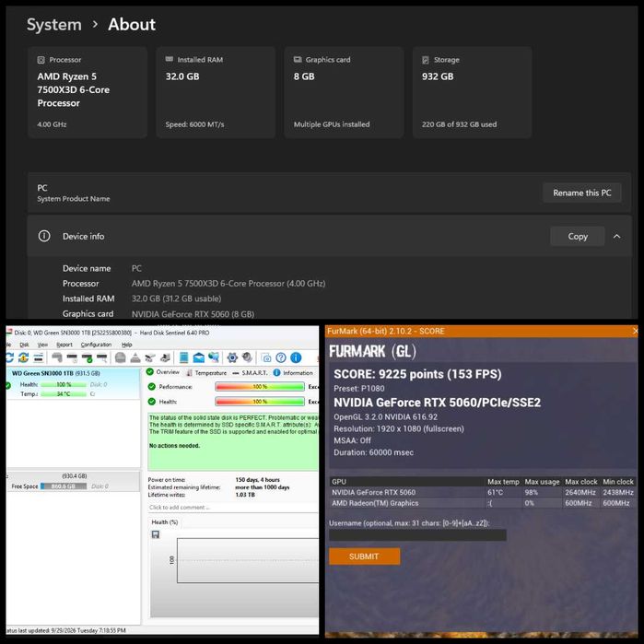Click the FurMark Username input field
Viewport: 644px width, 644px height.
(x=417, y=534)
